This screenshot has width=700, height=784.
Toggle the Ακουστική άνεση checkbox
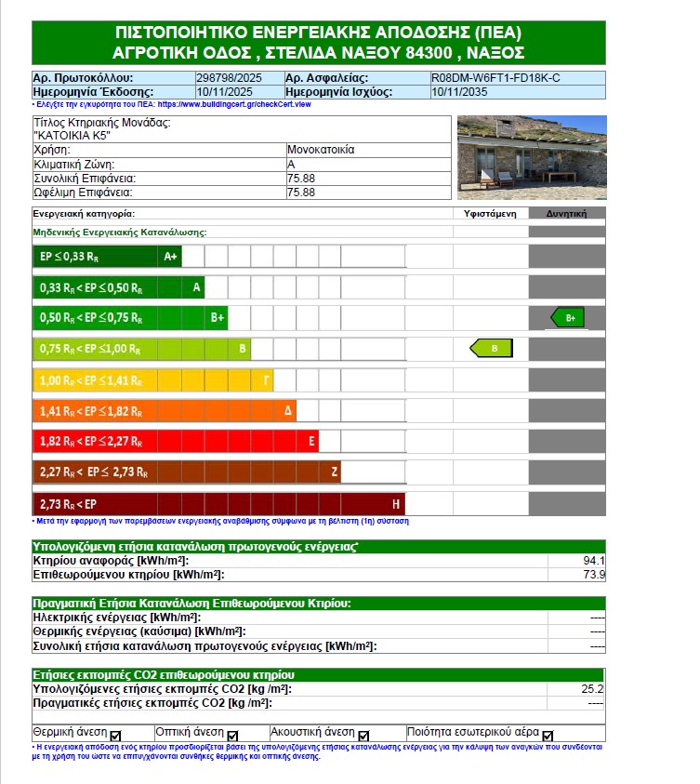click(x=363, y=735)
